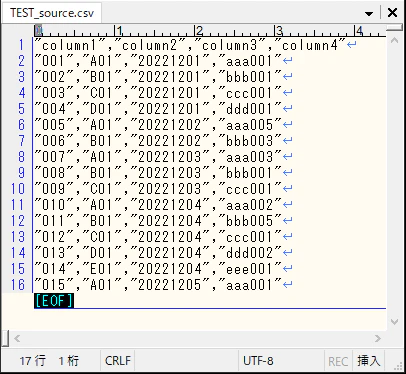The height and width of the screenshot is (374, 406).
Task: Click the value "bbb005" on line 12
Action: (x=250, y=221)
